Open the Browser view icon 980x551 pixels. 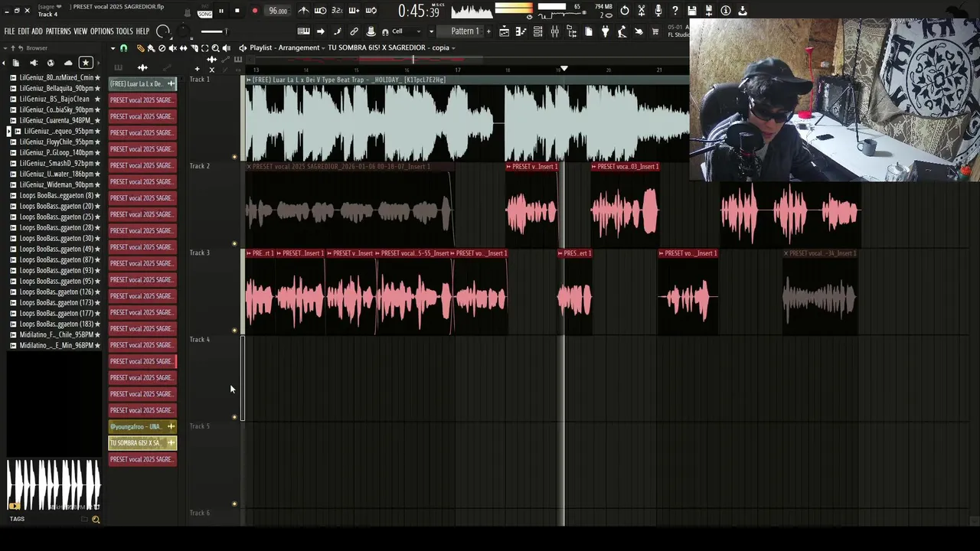click(572, 31)
